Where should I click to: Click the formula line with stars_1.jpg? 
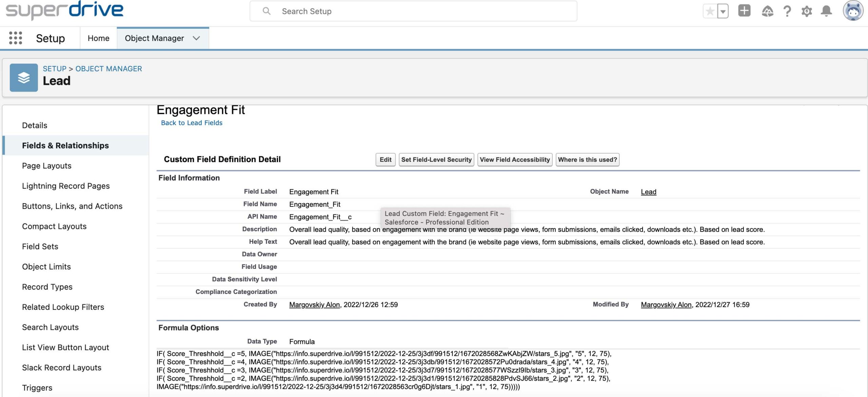tap(338, 387)
